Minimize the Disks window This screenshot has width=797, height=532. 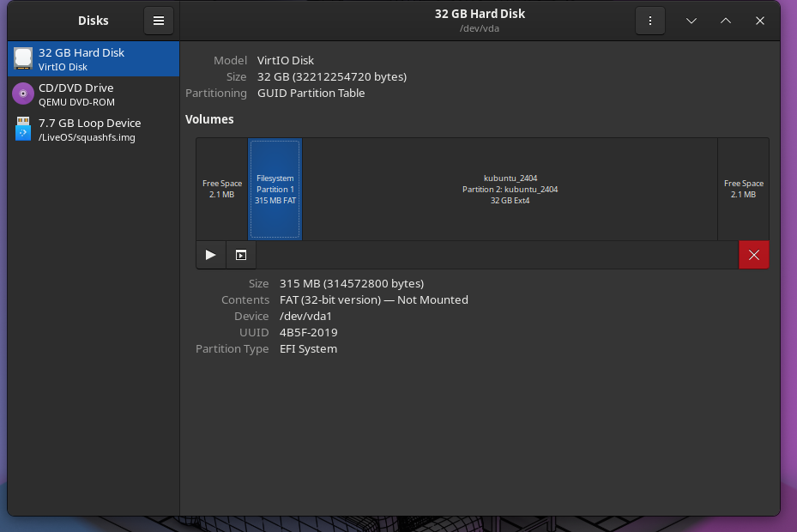(x=691, y=21)
